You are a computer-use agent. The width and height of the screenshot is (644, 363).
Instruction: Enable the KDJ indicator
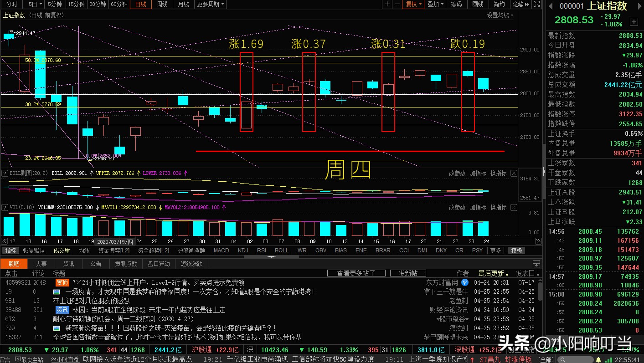[243, 250]
